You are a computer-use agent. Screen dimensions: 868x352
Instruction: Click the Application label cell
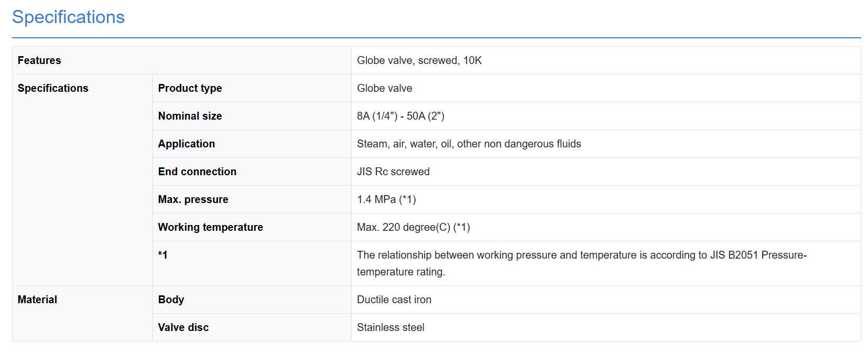pyautogui.click(x=186, y=144)
